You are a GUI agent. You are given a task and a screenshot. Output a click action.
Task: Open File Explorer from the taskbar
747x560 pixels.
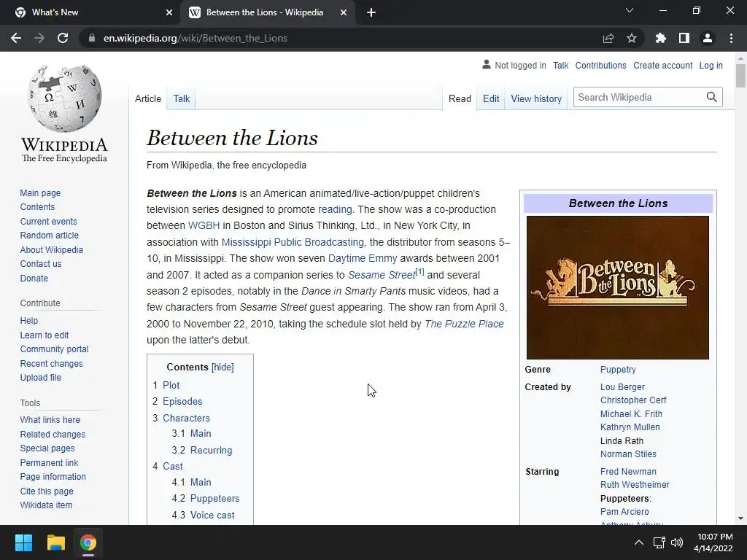click(55, 542)
